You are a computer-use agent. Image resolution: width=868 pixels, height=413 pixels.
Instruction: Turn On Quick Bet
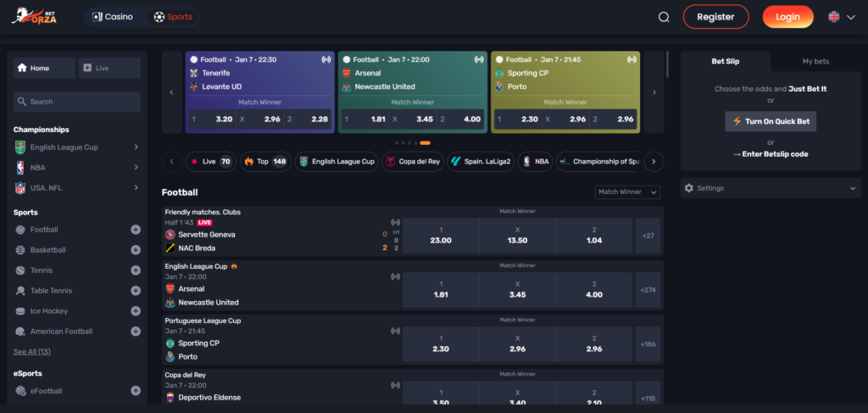coord(770,121)
